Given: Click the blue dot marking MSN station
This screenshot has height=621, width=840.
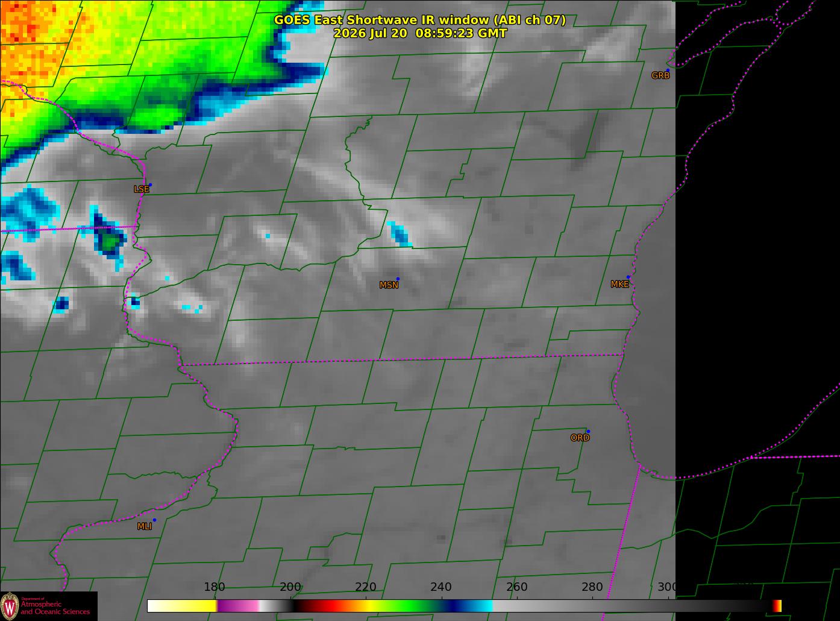Looking at the screenshot, I should [x=398, y=279].
